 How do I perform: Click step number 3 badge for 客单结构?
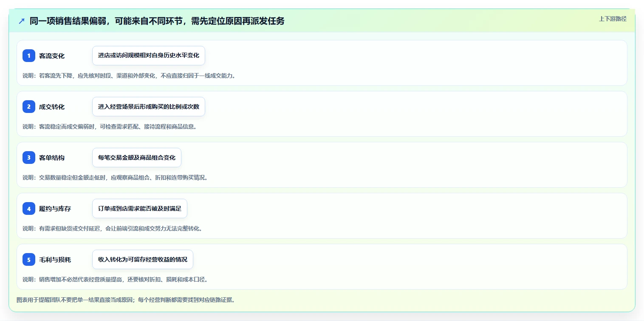pos(29,158)
